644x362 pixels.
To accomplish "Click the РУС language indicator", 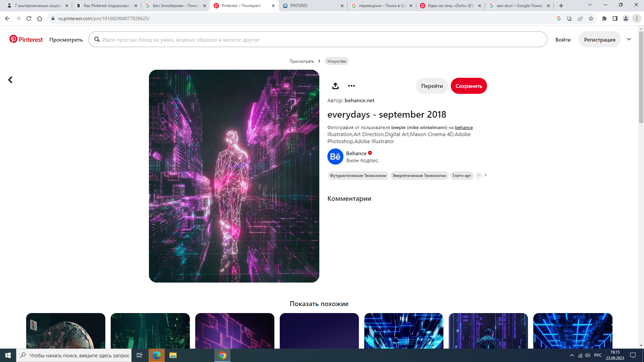I will pyautogui.click(x=598, y=355).
